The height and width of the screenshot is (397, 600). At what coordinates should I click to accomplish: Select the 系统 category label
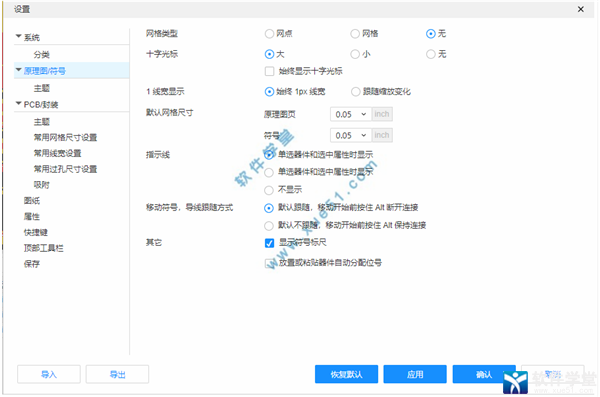32,37
